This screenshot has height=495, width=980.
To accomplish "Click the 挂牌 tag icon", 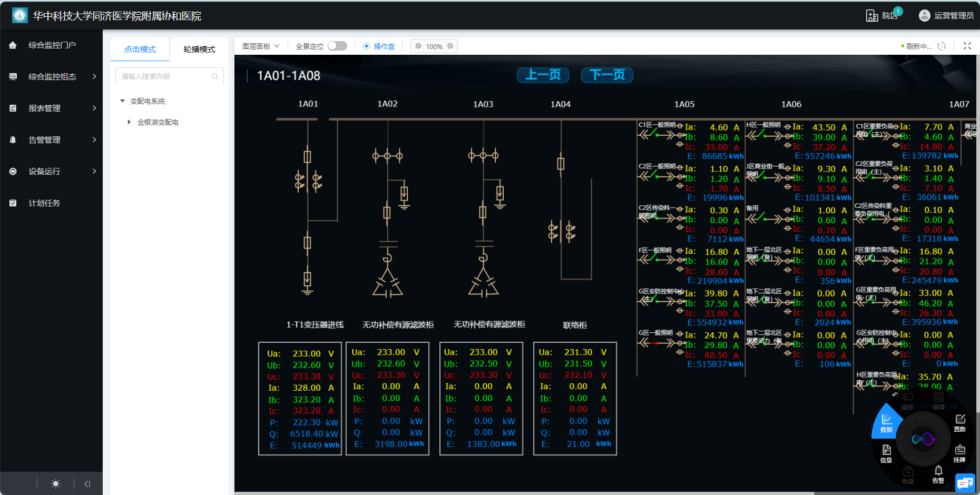I will click(x=959, y=453).
